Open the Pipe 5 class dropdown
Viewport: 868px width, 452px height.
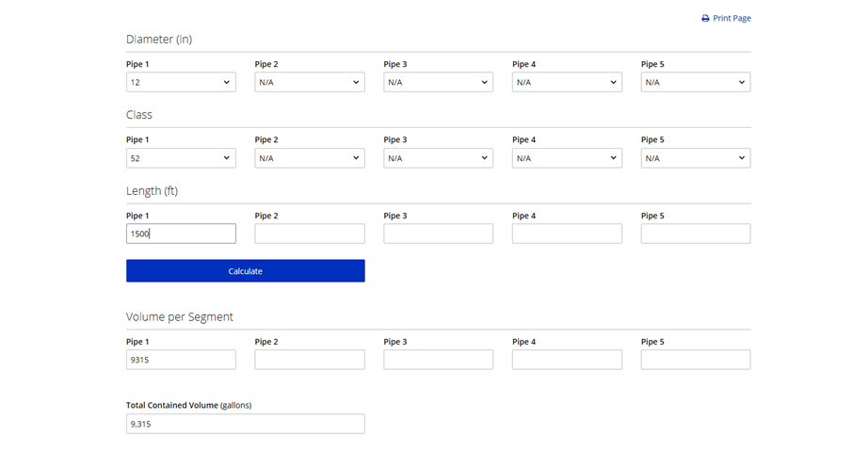(696, 158)
